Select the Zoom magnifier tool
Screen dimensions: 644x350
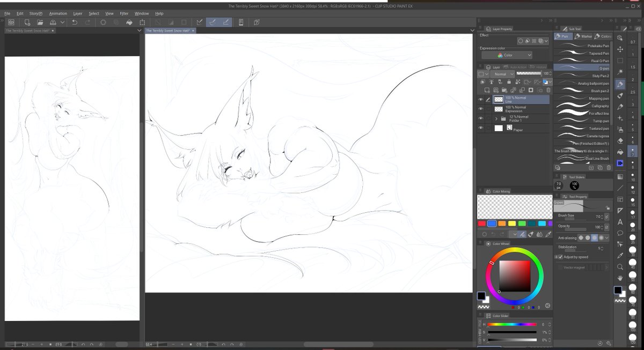pos(620,267)
